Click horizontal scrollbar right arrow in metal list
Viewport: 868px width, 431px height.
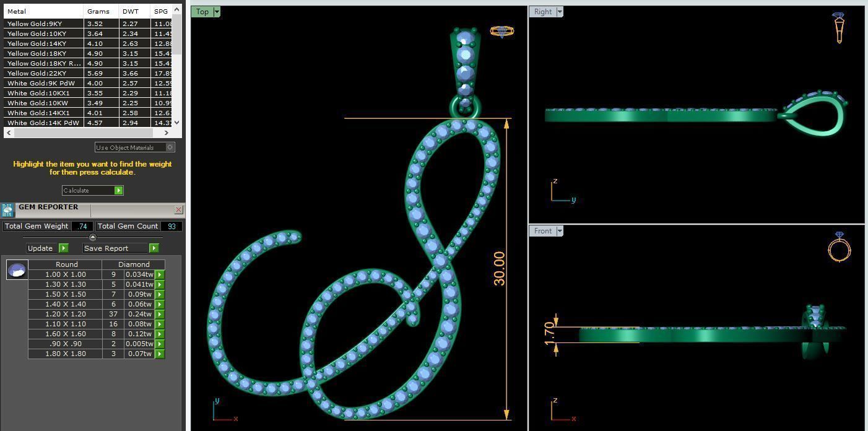pos(166,133)
